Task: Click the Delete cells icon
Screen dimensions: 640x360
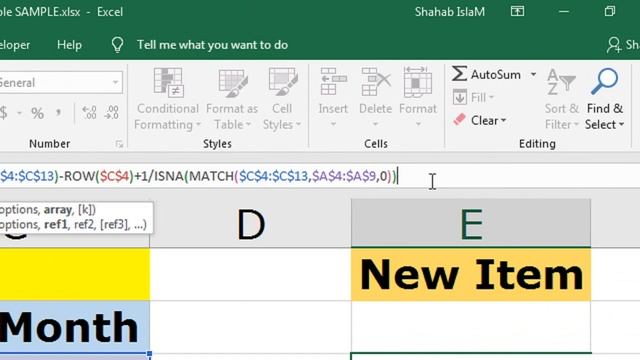Action: click(376, 82)
